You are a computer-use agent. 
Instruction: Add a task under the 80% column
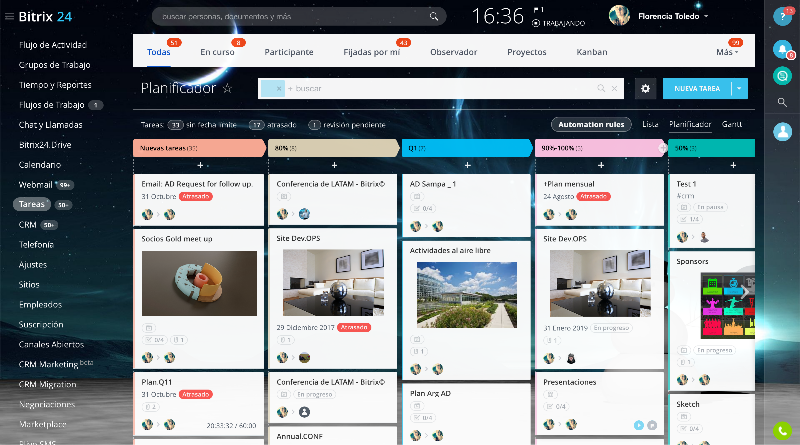pos(334,165)
